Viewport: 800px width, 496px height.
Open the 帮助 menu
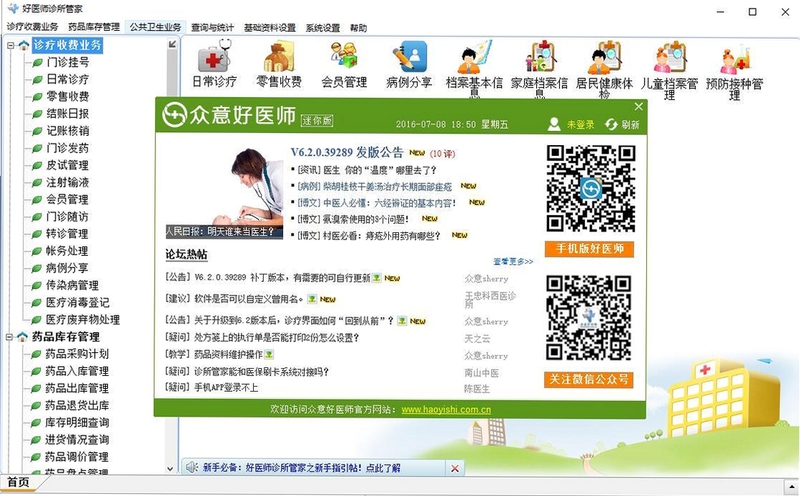click(358, 28)
